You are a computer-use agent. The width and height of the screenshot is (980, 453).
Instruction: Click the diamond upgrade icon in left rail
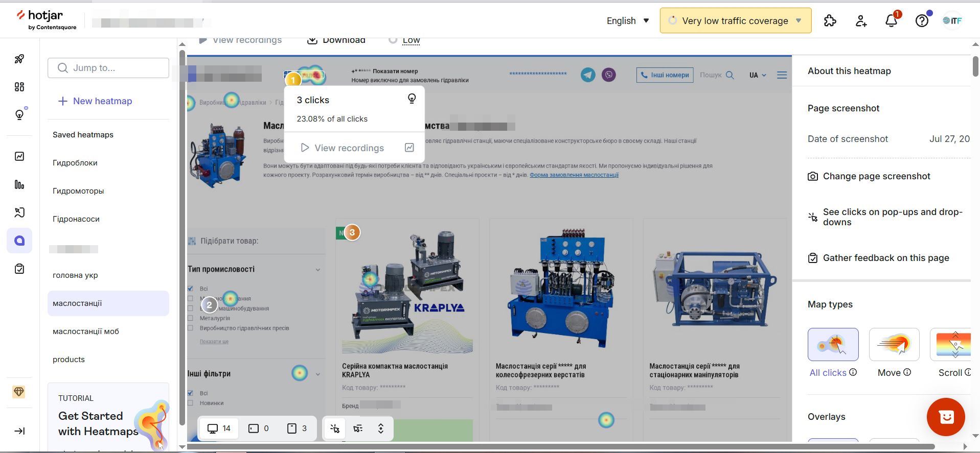(19, 392)
